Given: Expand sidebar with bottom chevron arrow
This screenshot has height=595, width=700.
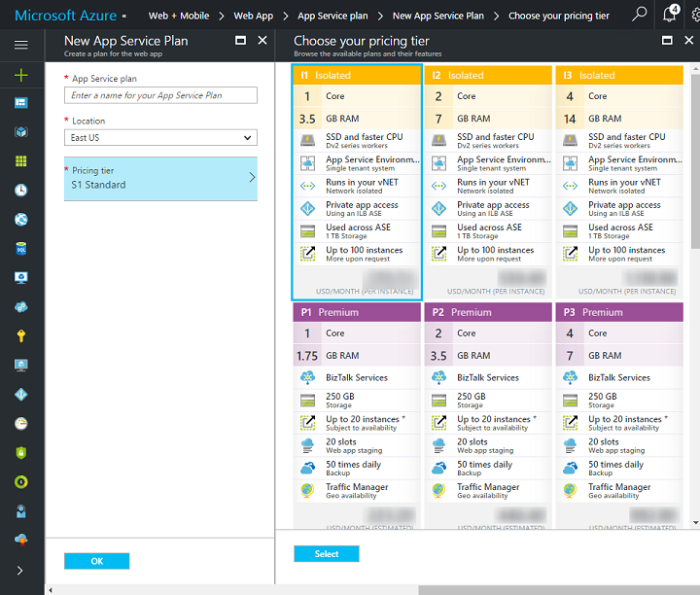Looking at the screenshot, I should [19, 571].
